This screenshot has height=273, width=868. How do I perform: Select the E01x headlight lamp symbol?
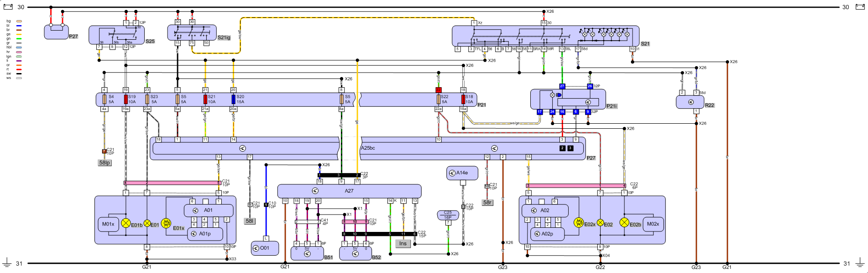point(167,223)
